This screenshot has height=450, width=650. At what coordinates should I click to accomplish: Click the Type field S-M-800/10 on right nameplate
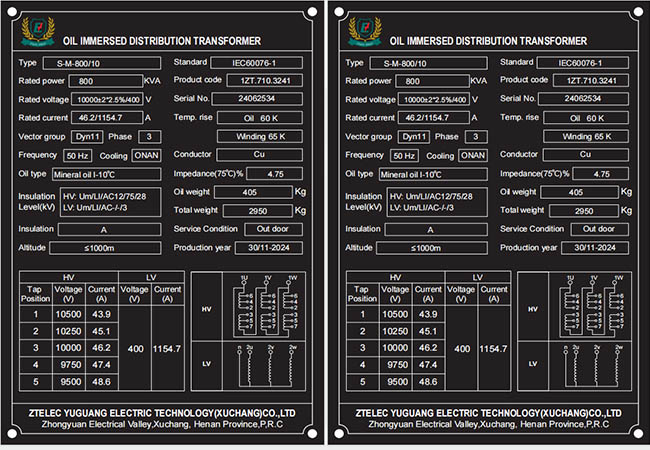(x=428, y=63)
